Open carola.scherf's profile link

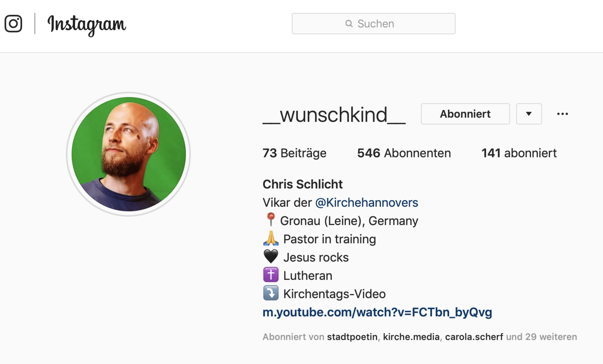(474, 337)
